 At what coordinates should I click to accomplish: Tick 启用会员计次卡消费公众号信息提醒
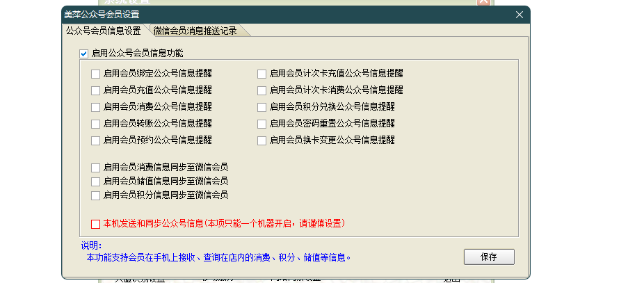click(x=261, y=90)
